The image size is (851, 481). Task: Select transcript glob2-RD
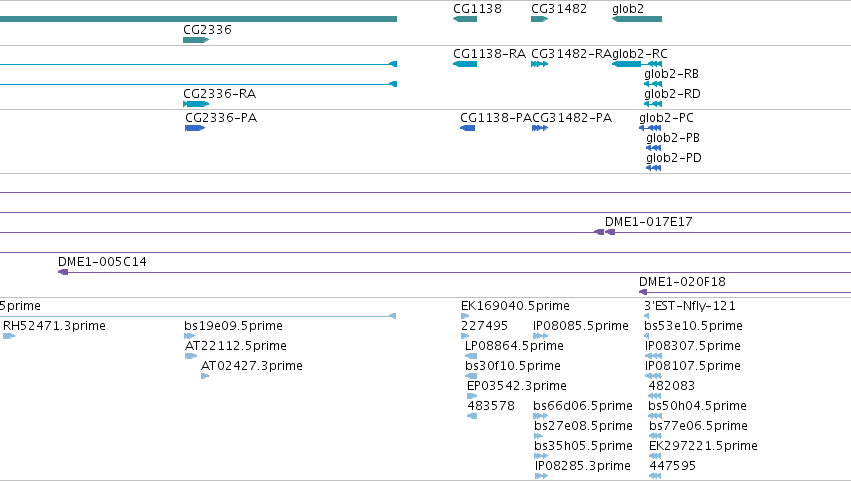click(x=653, y=104)
